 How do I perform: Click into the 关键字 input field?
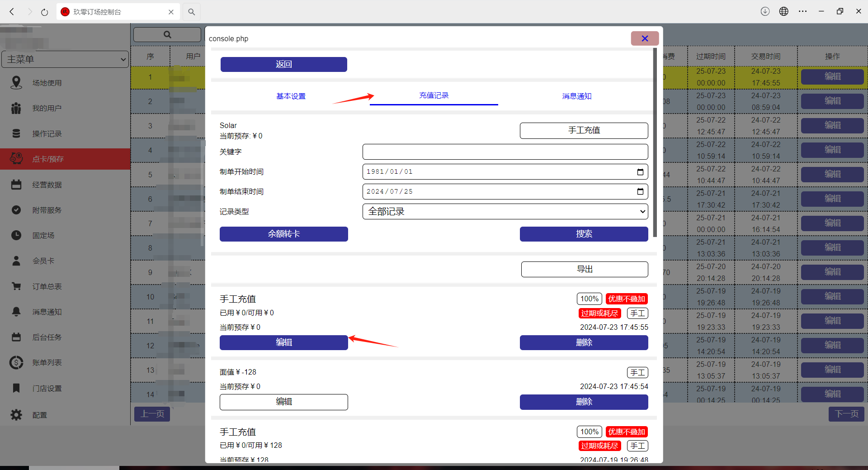tap(505, 152)
